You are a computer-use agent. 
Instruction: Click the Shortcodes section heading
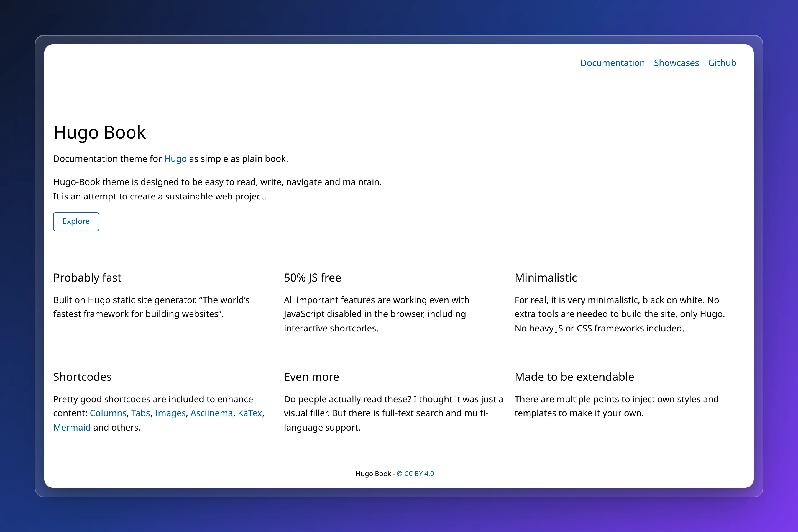(83, 377)
